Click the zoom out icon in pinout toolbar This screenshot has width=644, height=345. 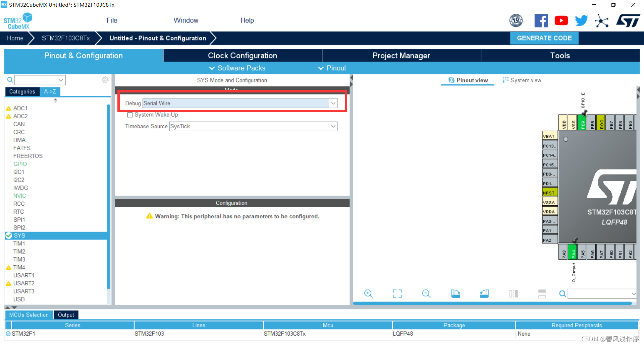[426, 294]
